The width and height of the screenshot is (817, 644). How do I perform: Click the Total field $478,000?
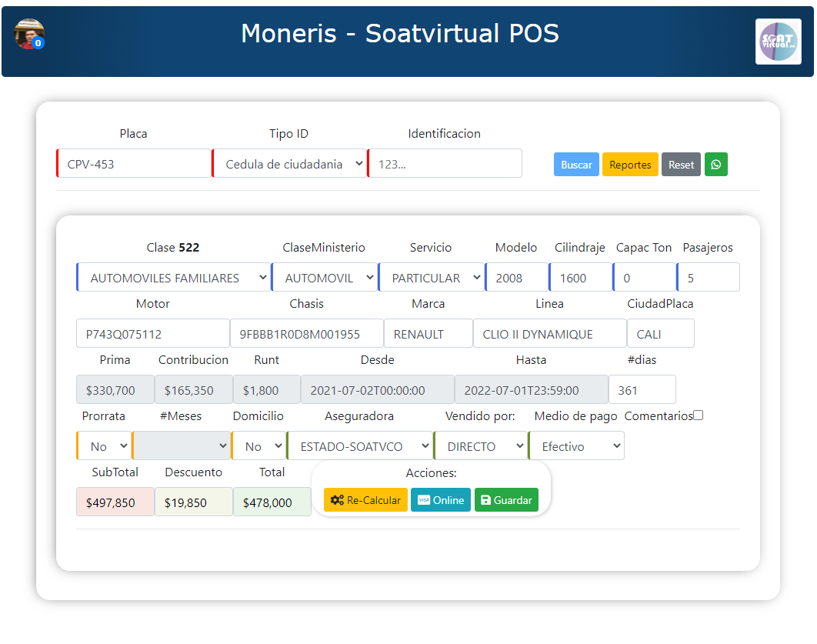pyautogui.click(x=272, y=502)
